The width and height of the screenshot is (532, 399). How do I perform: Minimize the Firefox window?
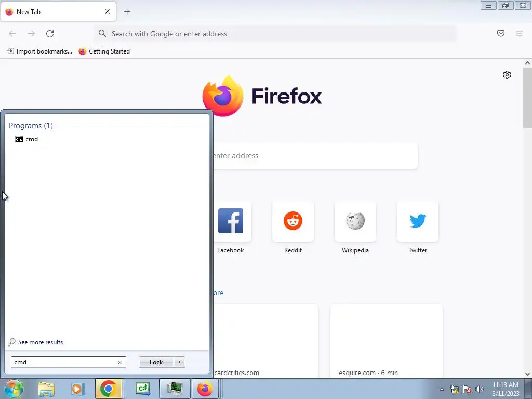point(488,5)
